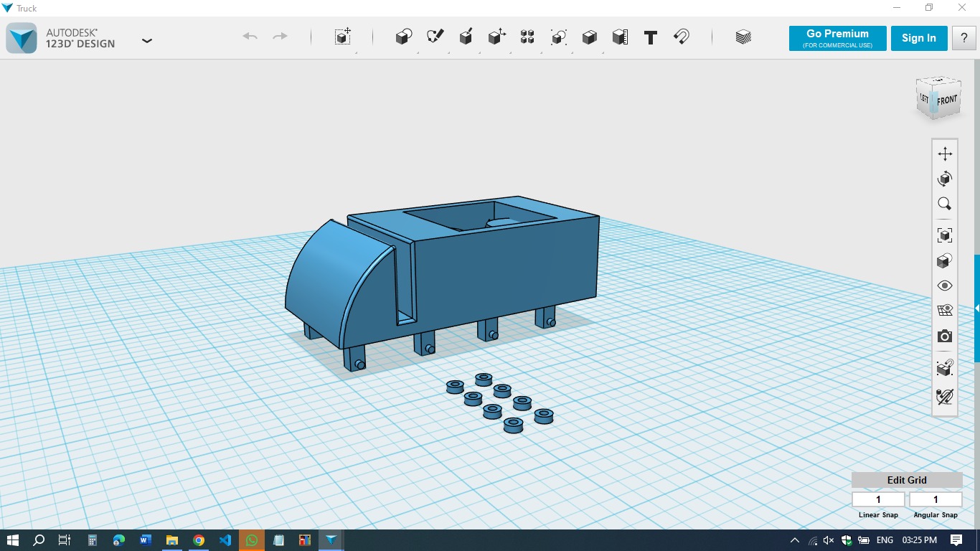Viewport: 980px width, 551px height.
Task: Open Task View on the taskbar
Action: pos(65,540)
